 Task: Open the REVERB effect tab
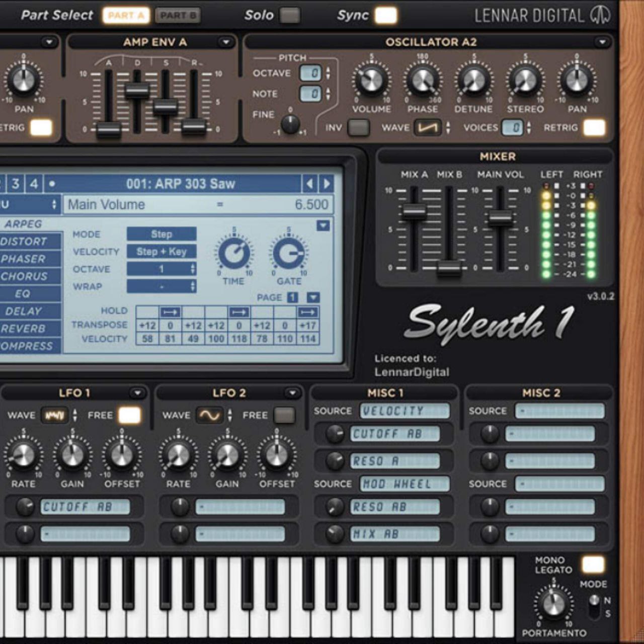point(30,329)
